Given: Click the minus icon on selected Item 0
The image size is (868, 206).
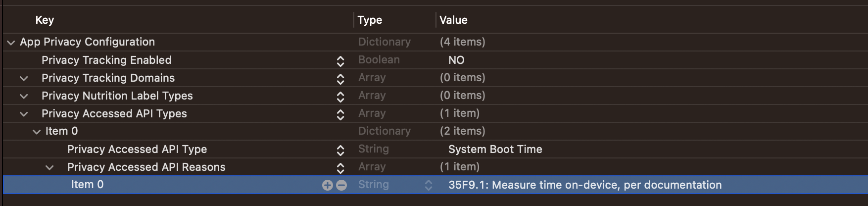Looking at the screenshot, I should tap(341, 185).
